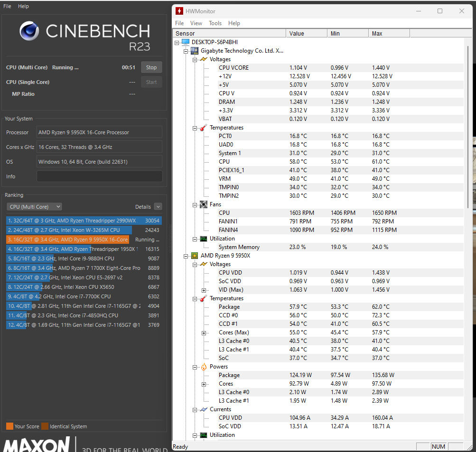Select ranking entry Threadripper 2990WX
The height and width of the screenshot is (452, 476).
click(84, 221)
